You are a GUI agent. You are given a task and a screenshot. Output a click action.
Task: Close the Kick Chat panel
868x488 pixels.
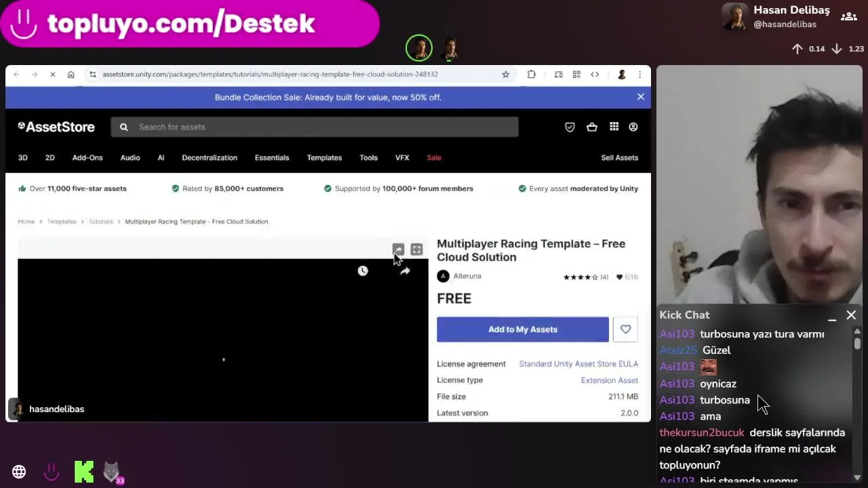pos(851,315)
